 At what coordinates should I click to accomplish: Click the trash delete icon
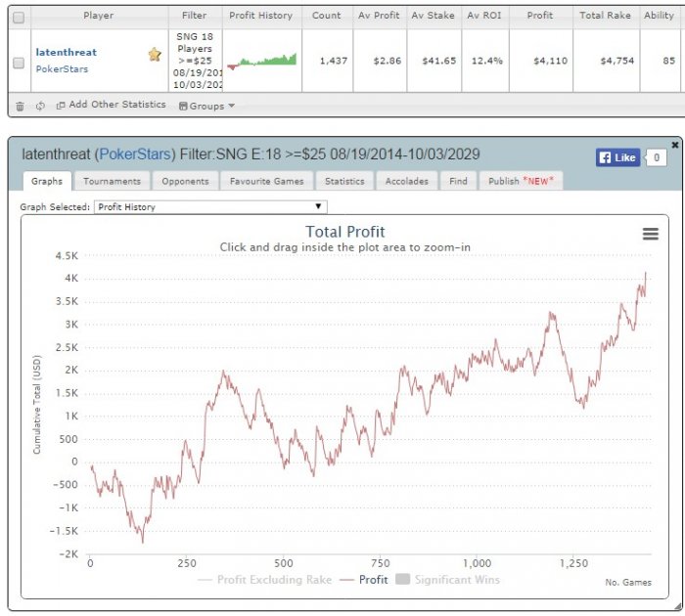coord(21,106)
